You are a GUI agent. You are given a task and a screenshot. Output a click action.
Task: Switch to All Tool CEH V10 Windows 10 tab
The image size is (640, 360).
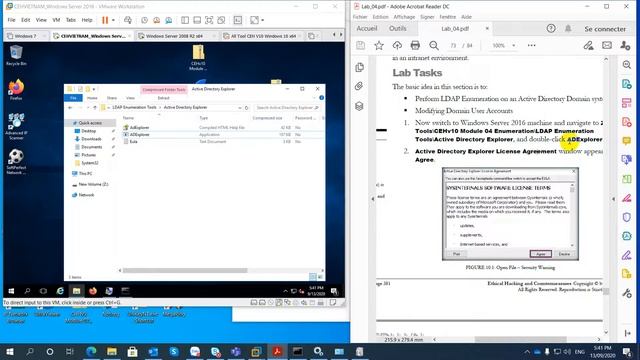263,36
